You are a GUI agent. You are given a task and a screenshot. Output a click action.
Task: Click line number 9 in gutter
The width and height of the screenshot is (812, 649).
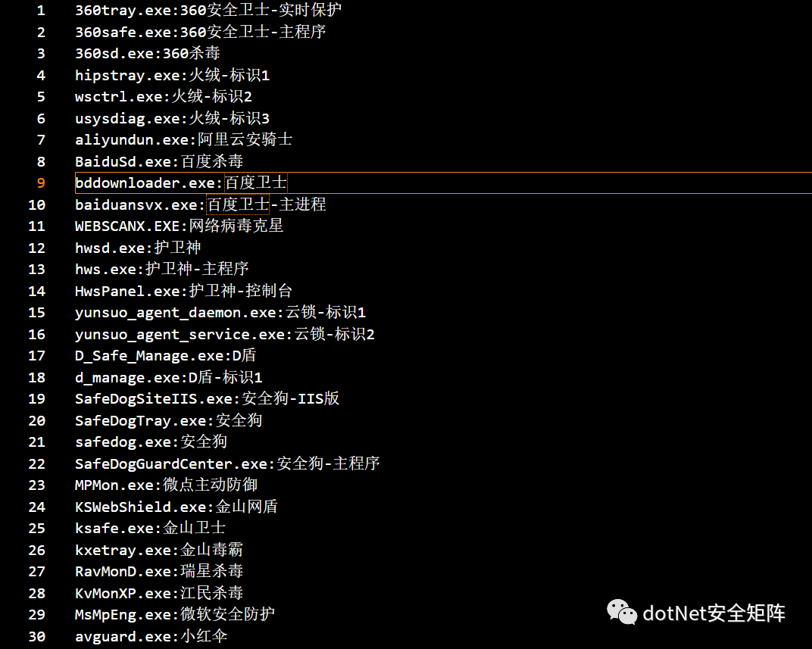(41, 183)
